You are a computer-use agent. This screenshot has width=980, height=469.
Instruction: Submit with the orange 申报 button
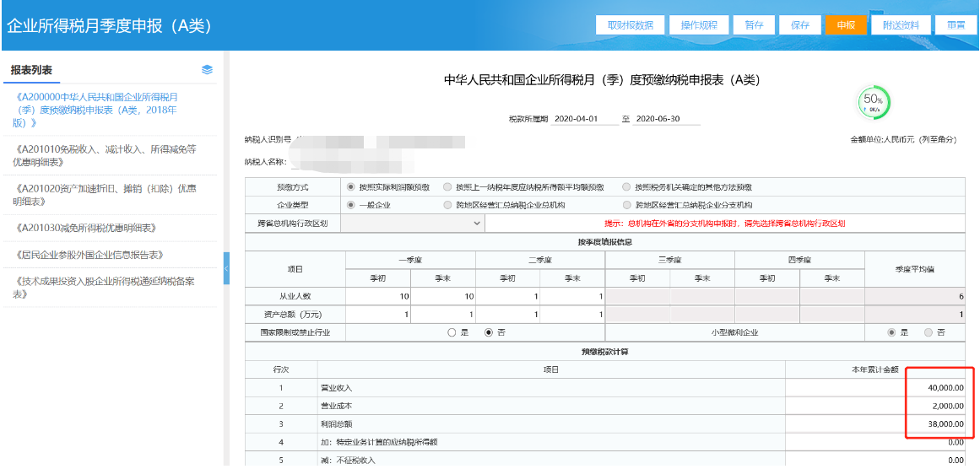coord(847,25)
